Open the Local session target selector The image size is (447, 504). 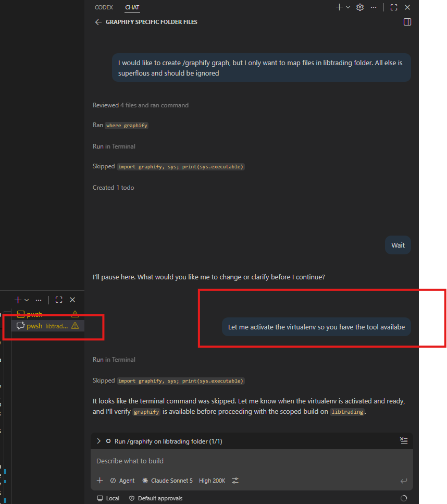tap(108, 498)
